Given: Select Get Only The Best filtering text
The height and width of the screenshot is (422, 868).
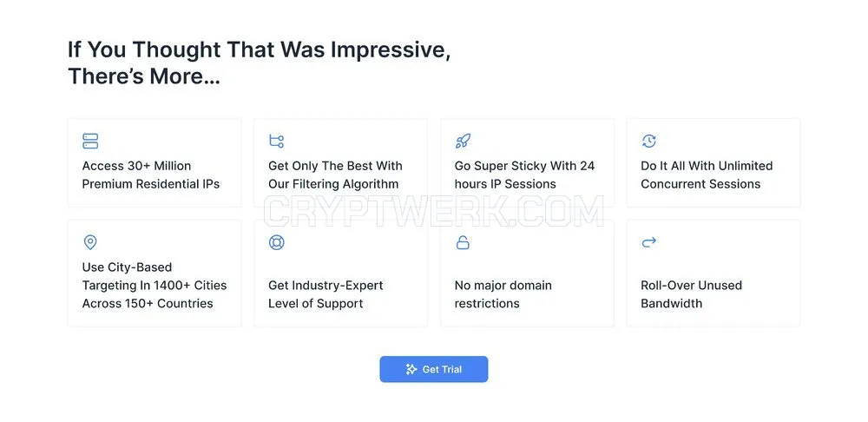Looking at the screenshot, I should pyautogui.click(x=335, y=175).
